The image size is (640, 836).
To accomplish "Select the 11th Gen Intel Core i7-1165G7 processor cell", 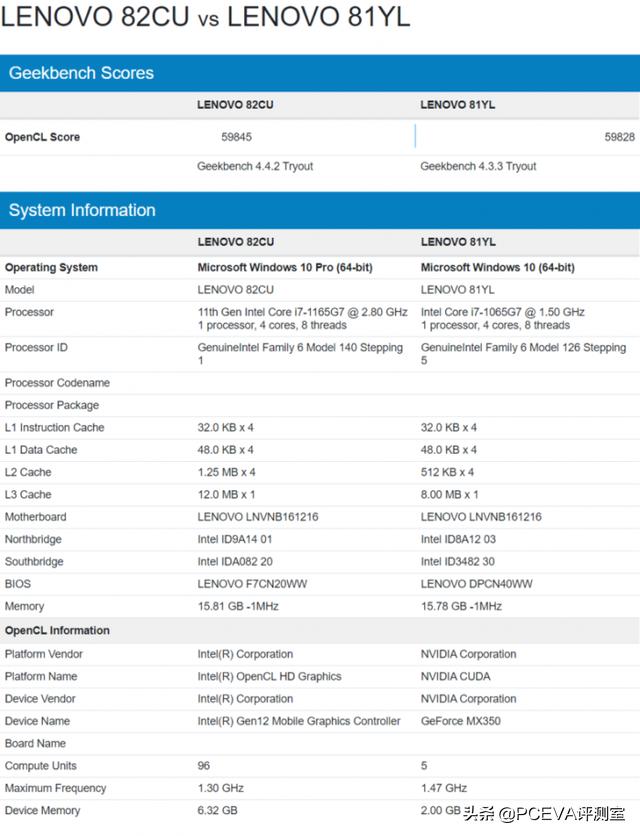I will (x=302, y=318).
